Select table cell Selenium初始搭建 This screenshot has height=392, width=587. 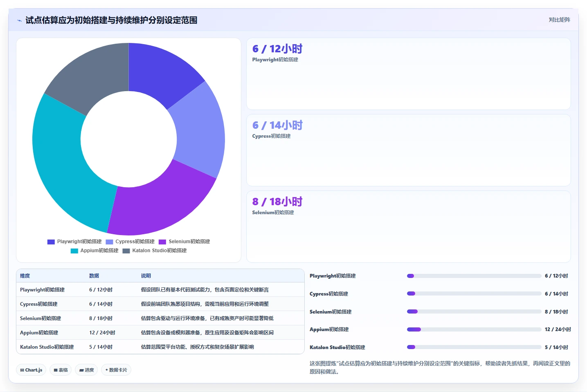click(x=40, y=318)
